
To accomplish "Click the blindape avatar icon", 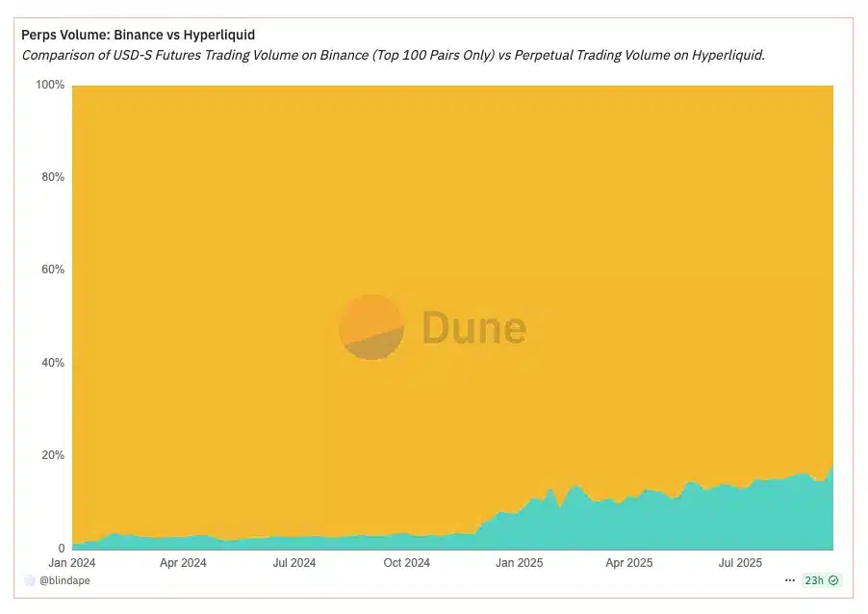I will [x=29, y=580].
